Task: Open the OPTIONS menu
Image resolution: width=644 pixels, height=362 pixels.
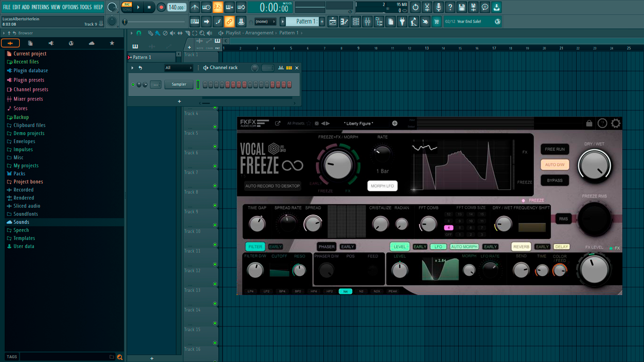Action: (70, 7)
